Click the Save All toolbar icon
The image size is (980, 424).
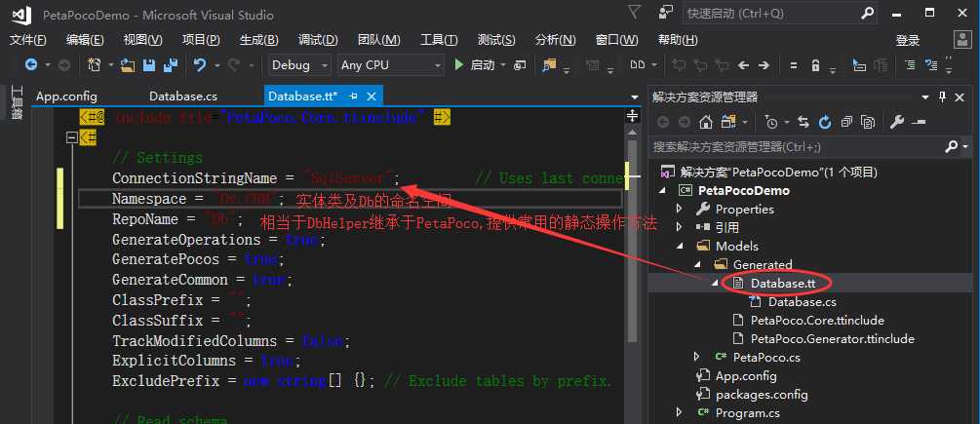(x=170, y=65)
